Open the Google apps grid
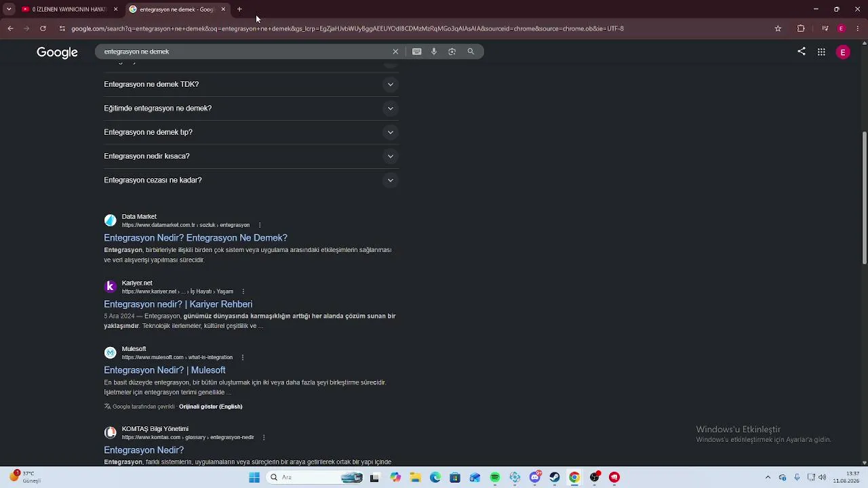 pyautogui.click(x=821, y=52)
